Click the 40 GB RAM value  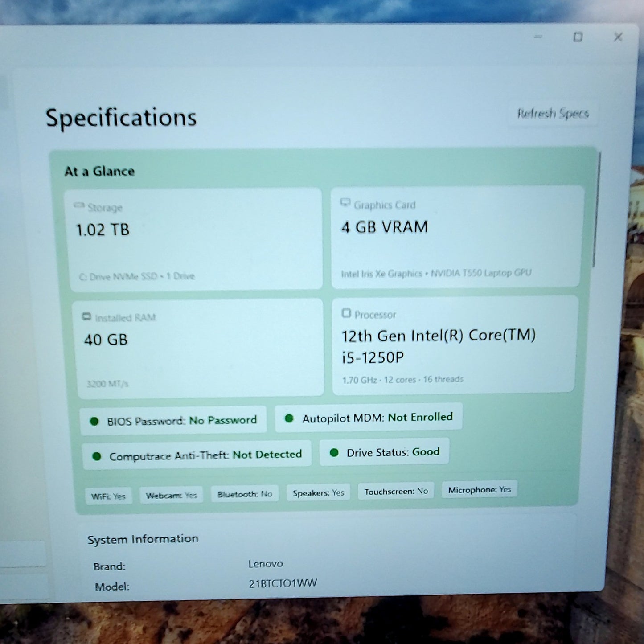pyautogui.click(x=106, y=340)
